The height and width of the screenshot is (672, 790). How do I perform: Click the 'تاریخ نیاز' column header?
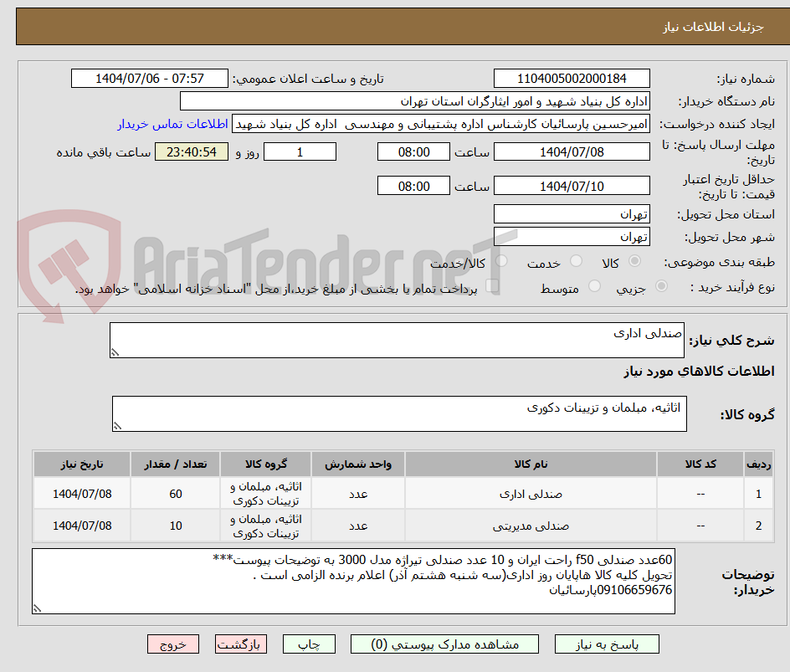coord(82,464)
